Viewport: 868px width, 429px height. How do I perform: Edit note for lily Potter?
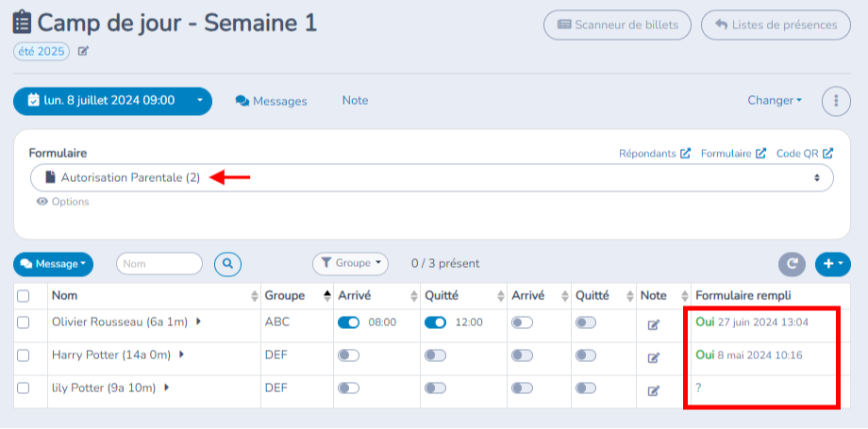coord(653,391)
